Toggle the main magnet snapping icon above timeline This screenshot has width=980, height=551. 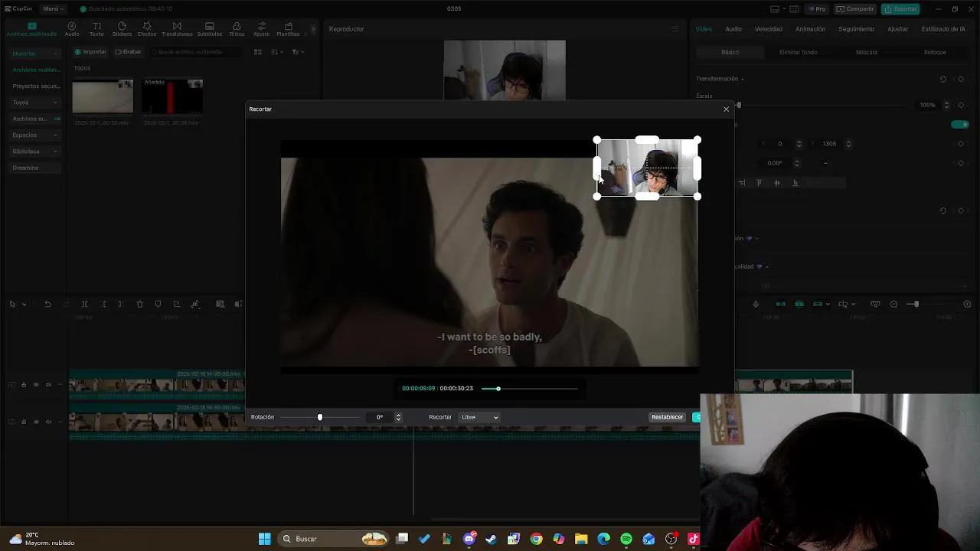click(781, 304)
